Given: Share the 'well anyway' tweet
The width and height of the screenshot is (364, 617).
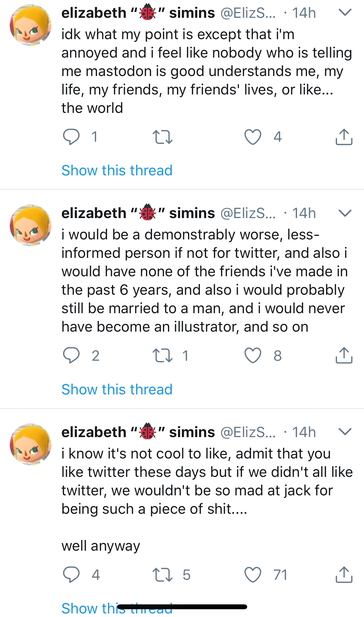Looking at the screenshot, I should coord(344,575).
